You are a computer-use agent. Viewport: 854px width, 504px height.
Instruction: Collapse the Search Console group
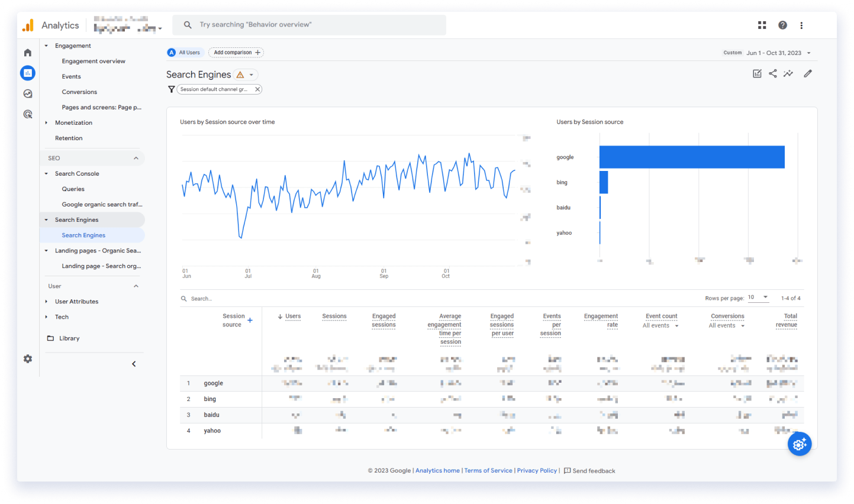(x=46, y=174)
